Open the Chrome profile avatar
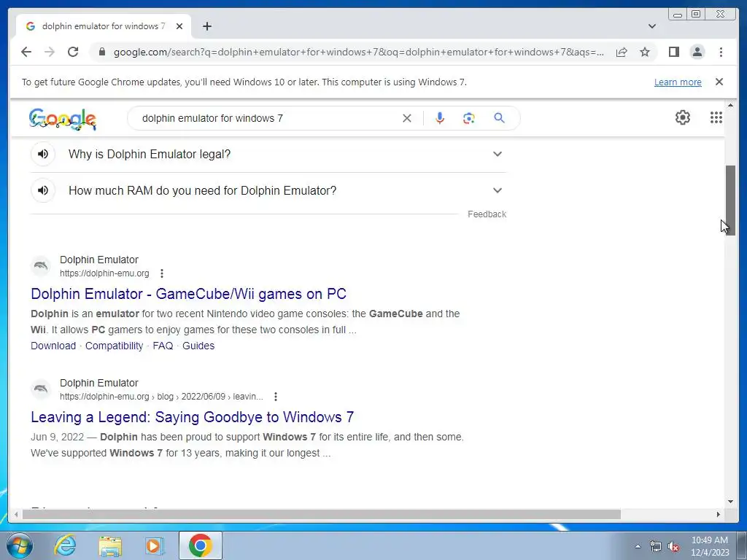 pyautogui.click(x=697, y=52)
